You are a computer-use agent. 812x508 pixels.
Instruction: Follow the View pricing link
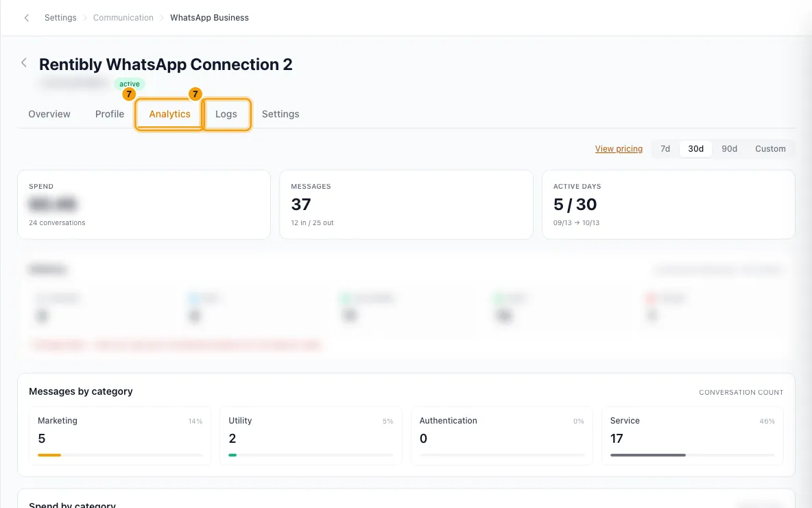619,149
